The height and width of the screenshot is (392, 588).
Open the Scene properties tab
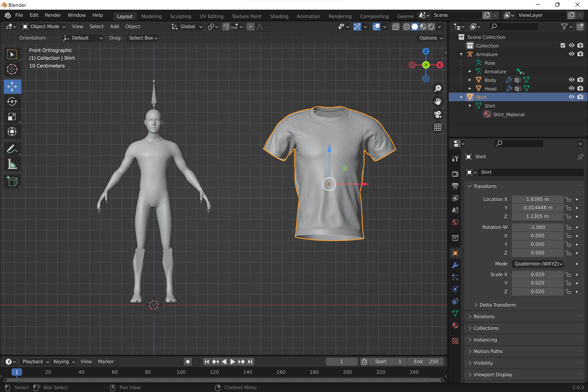click(x=455, y=210)
